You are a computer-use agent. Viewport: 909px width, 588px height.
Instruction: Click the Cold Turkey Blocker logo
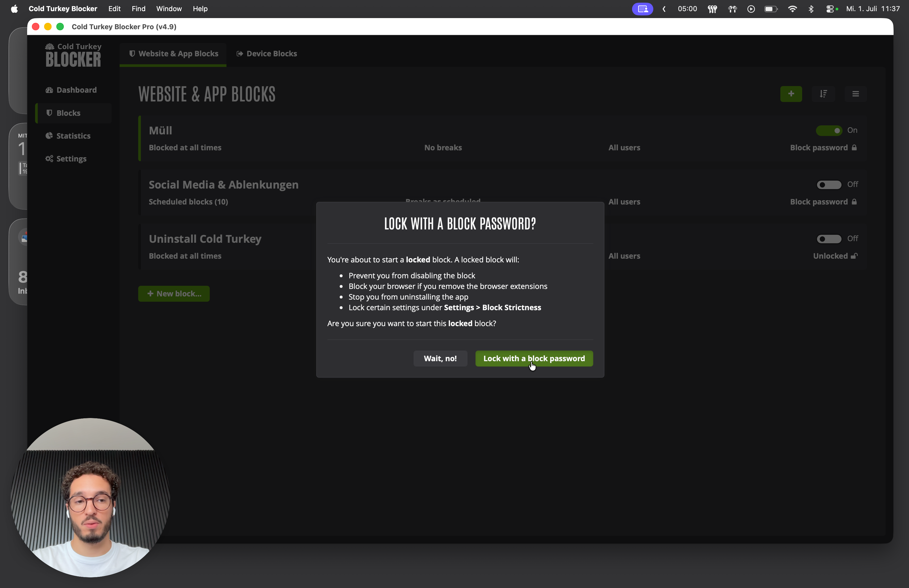click(x=73, y=55)
